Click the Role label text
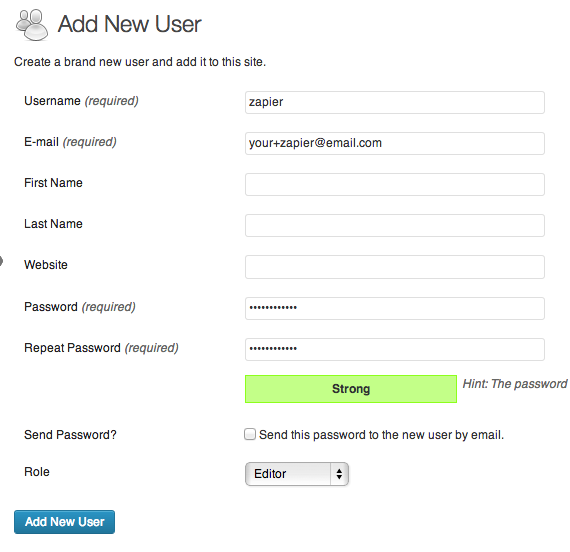This screenshot has height=552, width=570. coord(37,472)
